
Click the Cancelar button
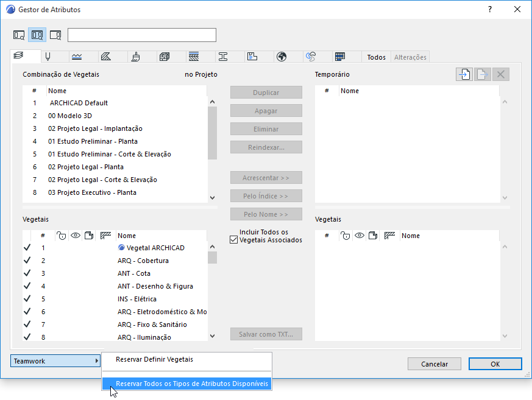[434, 363]
